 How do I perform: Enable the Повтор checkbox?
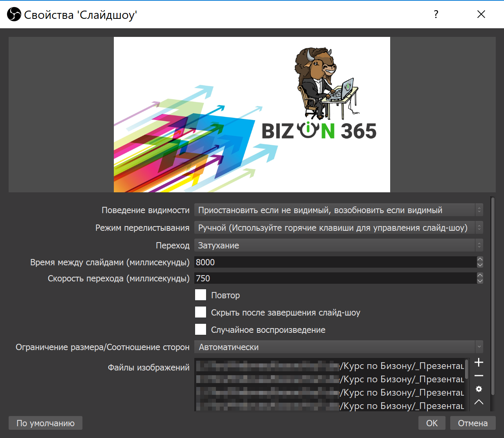point(201,295)
